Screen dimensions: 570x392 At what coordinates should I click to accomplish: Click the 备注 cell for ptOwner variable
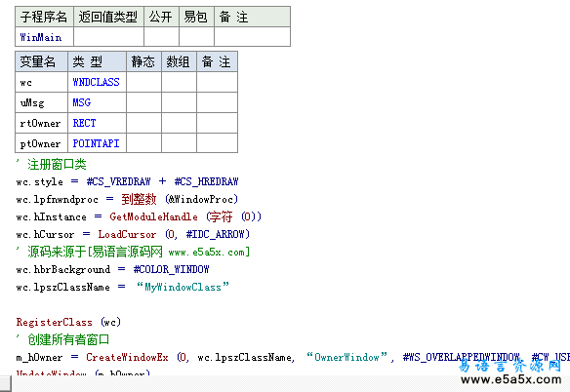217,143
